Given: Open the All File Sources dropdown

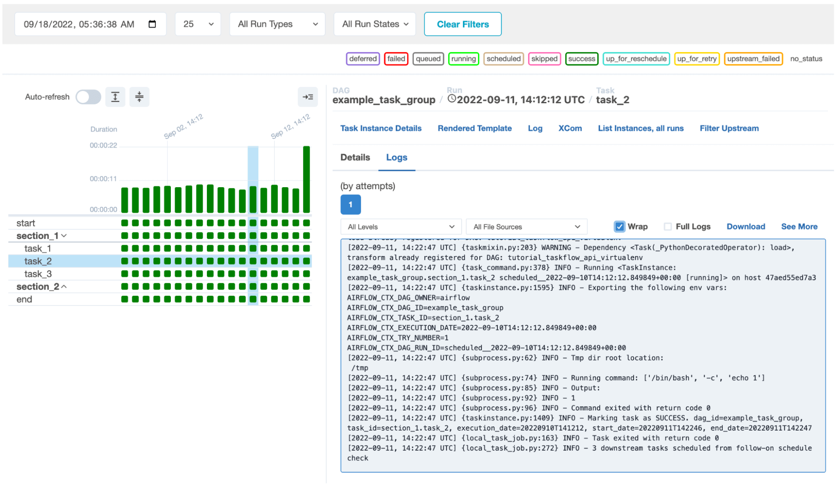Looking at the screenshot, I should click(x=527, y=227).
